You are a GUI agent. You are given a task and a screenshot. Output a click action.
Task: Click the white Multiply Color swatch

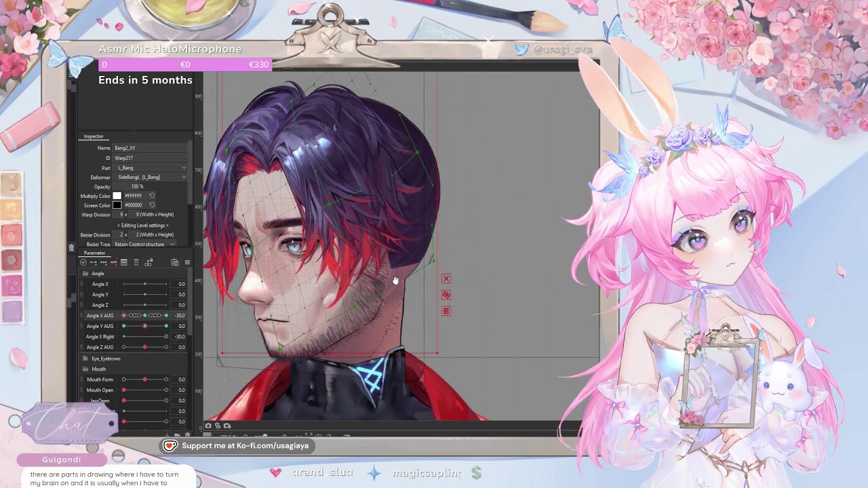pyautogui.click(x=117, y=196)
